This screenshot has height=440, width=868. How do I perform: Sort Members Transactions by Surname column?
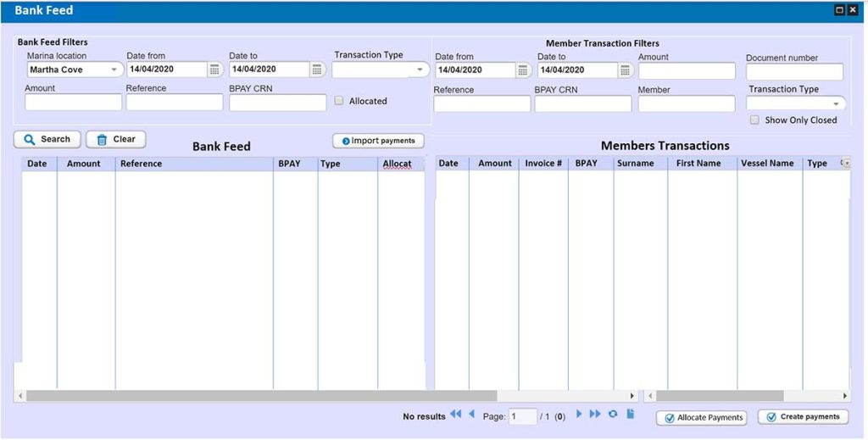point(636,164)
